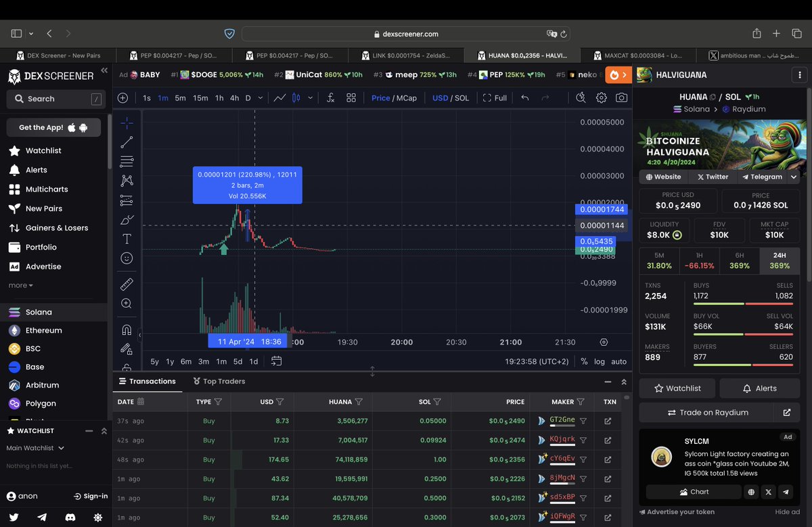
Task: Click the SYLCM ad Chart button
Action: (694, 492)
